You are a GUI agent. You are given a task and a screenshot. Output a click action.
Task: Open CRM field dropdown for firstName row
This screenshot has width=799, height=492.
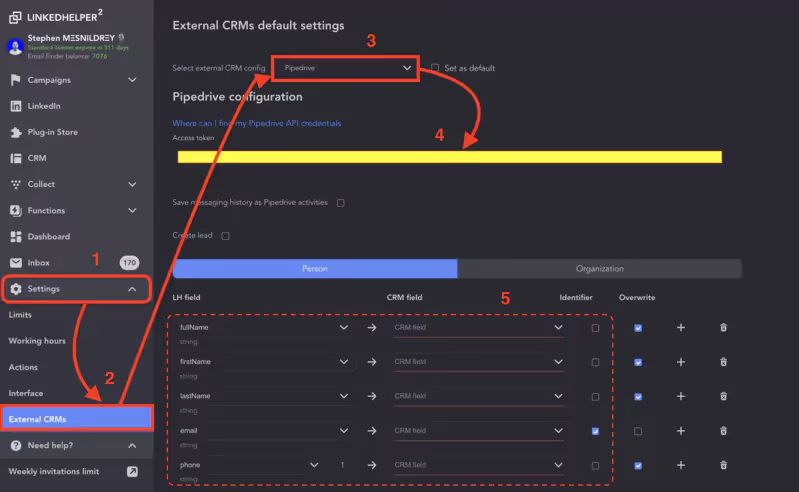(478, 362)
